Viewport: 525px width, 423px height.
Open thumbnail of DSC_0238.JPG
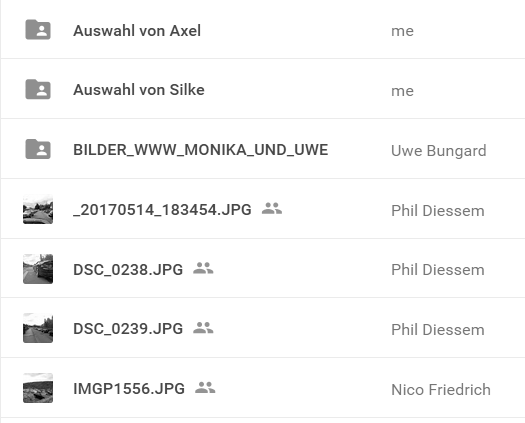[x=38, y=269]
